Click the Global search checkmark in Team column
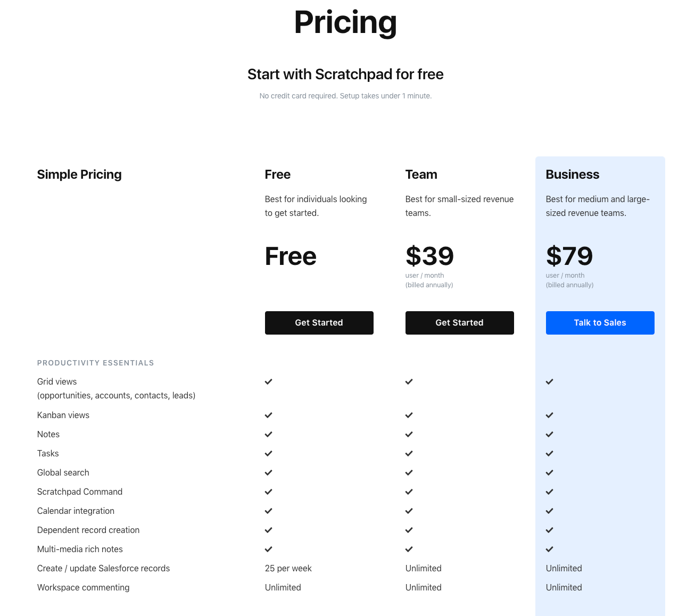 409,472
